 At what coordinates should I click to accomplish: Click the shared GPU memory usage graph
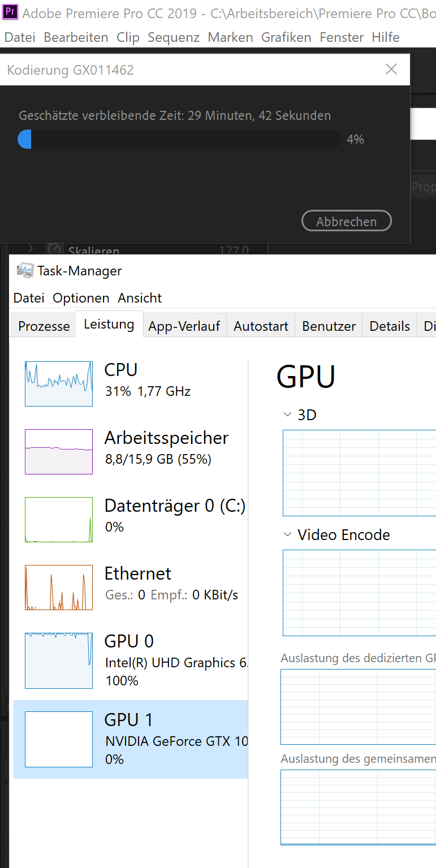point(358,807)
